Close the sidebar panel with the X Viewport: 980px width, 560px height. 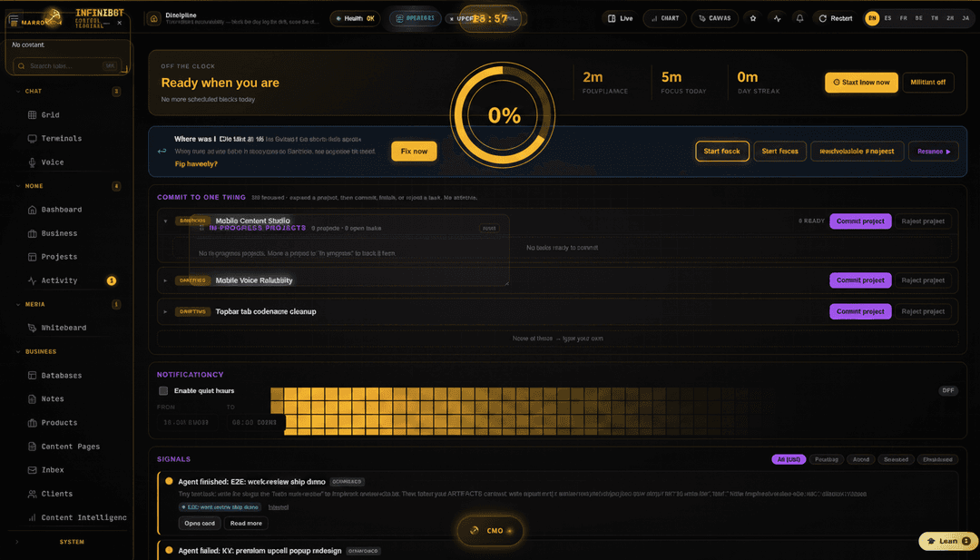[120, 23]
